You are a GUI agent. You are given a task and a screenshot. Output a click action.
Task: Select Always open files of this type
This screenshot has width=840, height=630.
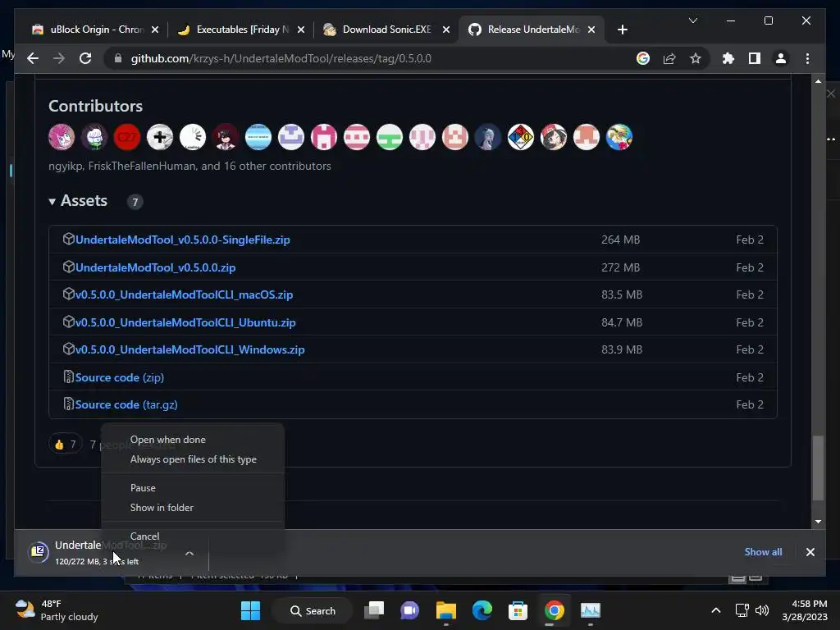193,459
